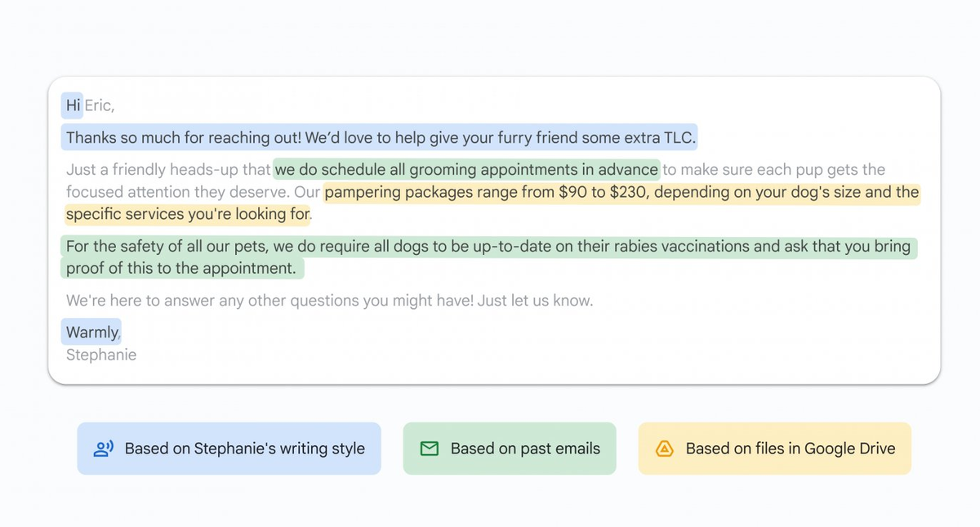This screenshot has width=980, height=527.
Task: Click the yellow Google Drive icon
Action: [x=664, y=449]
